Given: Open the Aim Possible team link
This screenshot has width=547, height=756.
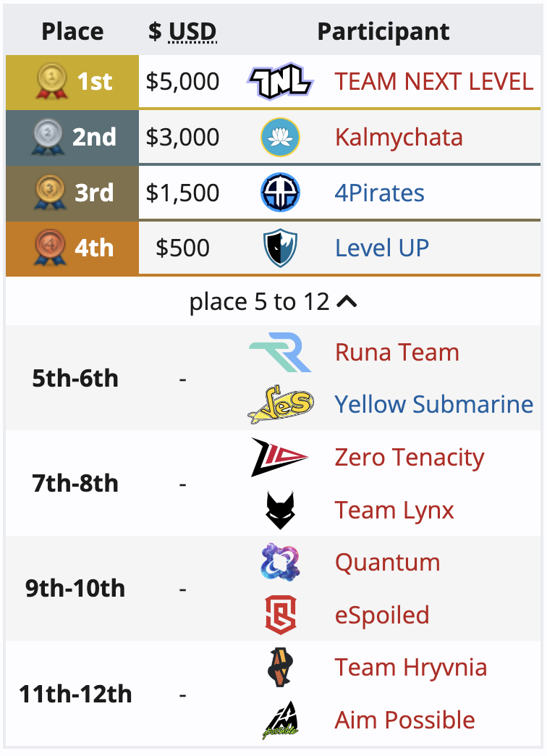Looking at the screenshot, I should point(405,720).
